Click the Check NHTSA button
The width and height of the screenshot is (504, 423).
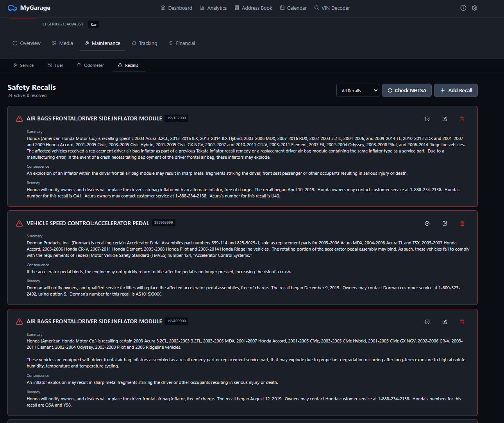tap(406, 90)
